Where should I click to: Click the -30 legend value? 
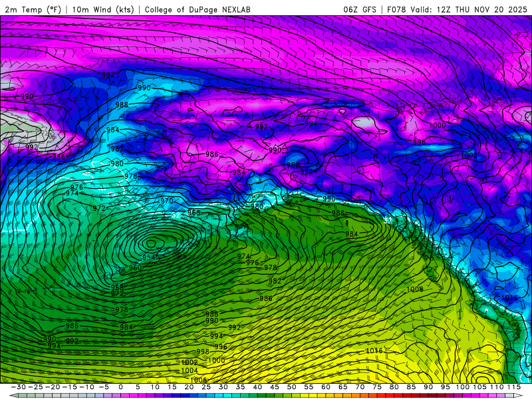click(x=19, y=387)
